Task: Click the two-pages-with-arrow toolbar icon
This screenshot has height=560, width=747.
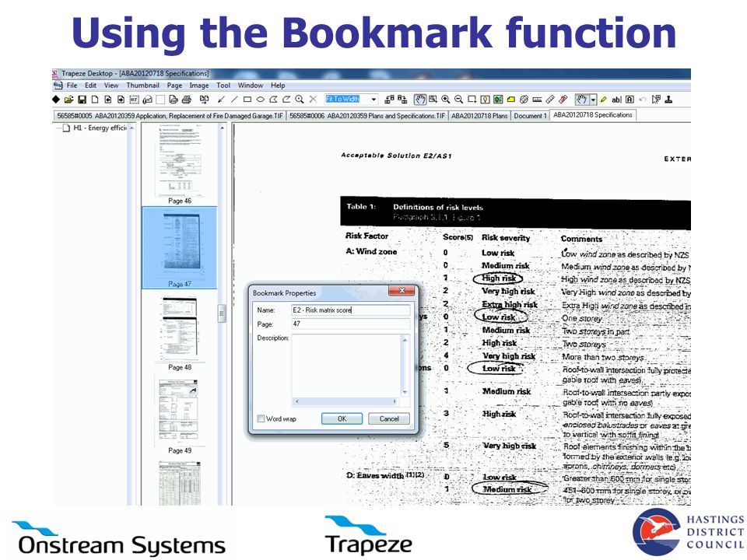Action: pos(205,99)
